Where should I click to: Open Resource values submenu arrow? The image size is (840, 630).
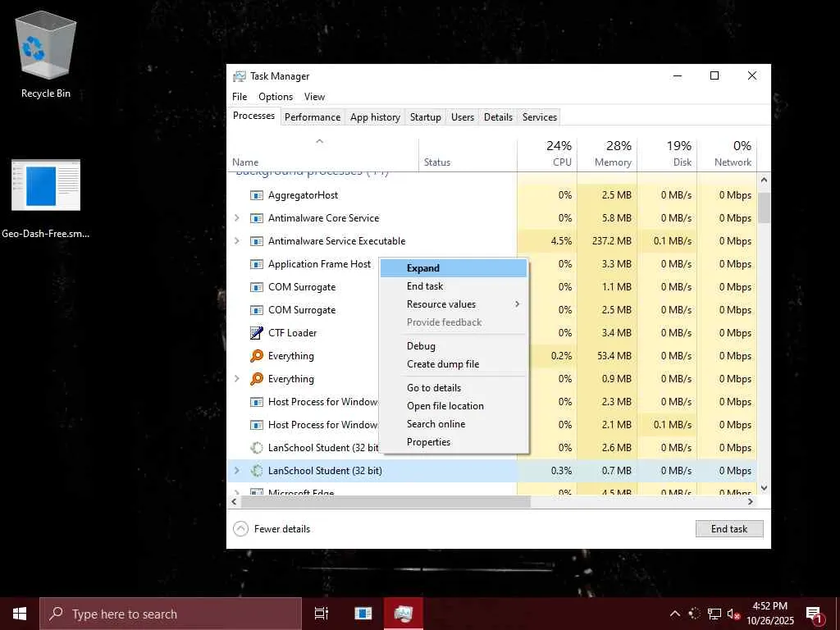tap(517, 304)
